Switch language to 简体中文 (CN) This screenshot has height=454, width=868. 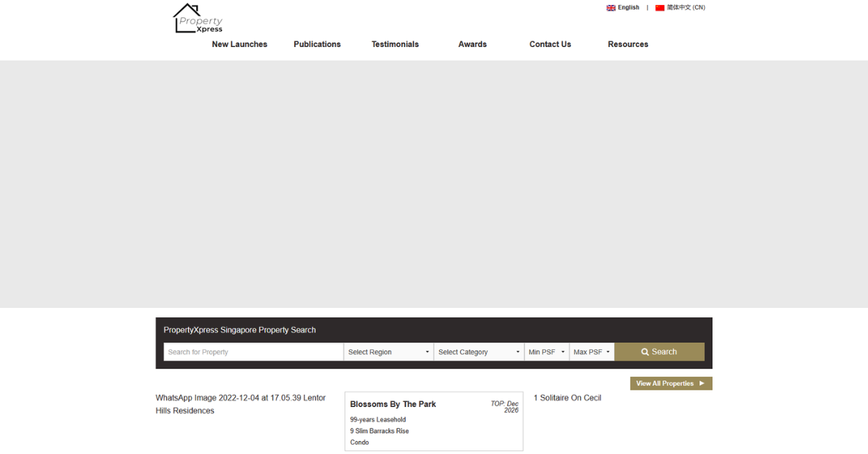click(686, 8)
